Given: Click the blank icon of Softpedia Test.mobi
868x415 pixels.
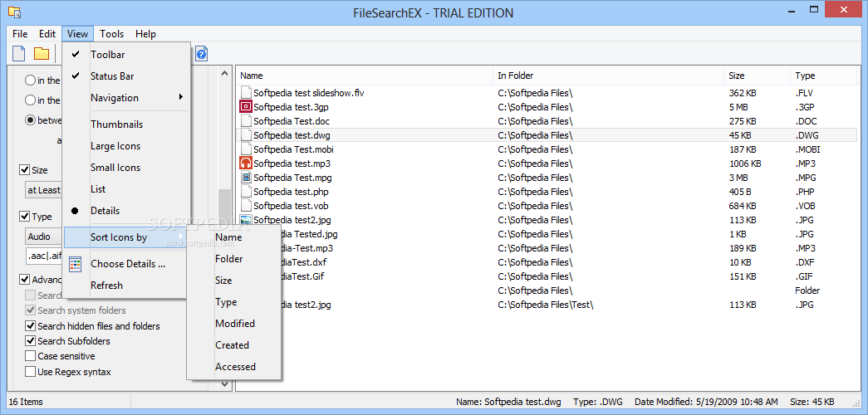Looking at the screenshot, I should click(x=246, y=149).
